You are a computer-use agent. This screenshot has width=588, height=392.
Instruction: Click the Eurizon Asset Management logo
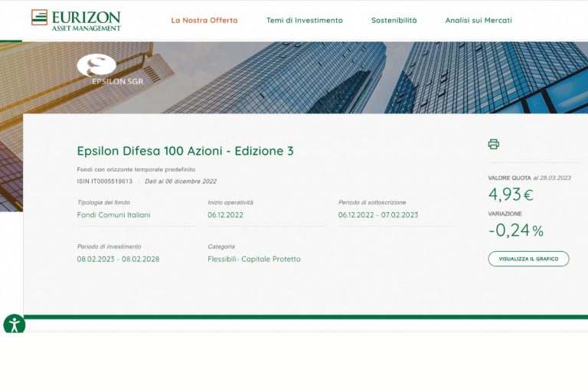pos(76,20)
